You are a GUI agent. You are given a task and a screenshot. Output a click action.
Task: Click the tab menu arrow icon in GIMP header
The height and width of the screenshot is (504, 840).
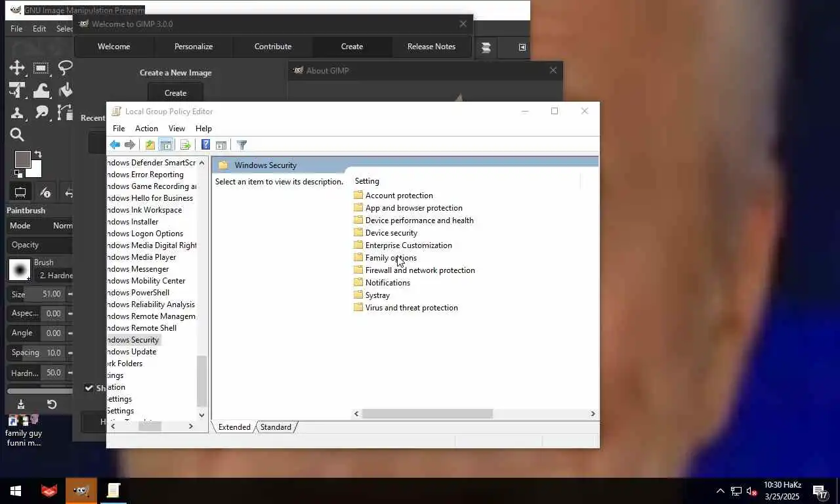coord(522,47)
